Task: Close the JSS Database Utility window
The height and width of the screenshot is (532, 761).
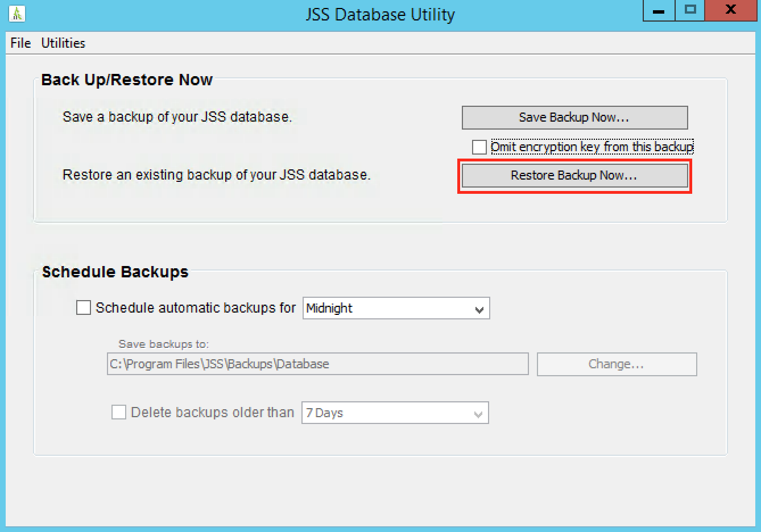Action: pos(730,11)
